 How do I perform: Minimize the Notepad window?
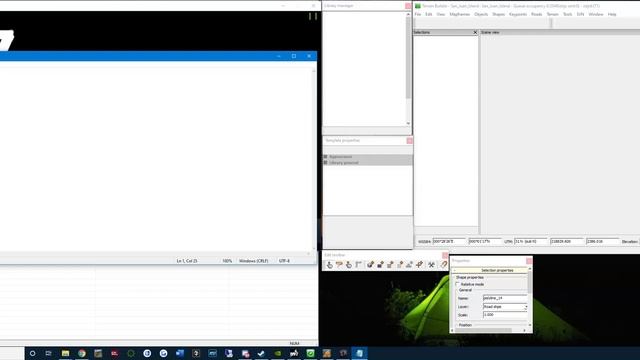click(x=279, y=56)
